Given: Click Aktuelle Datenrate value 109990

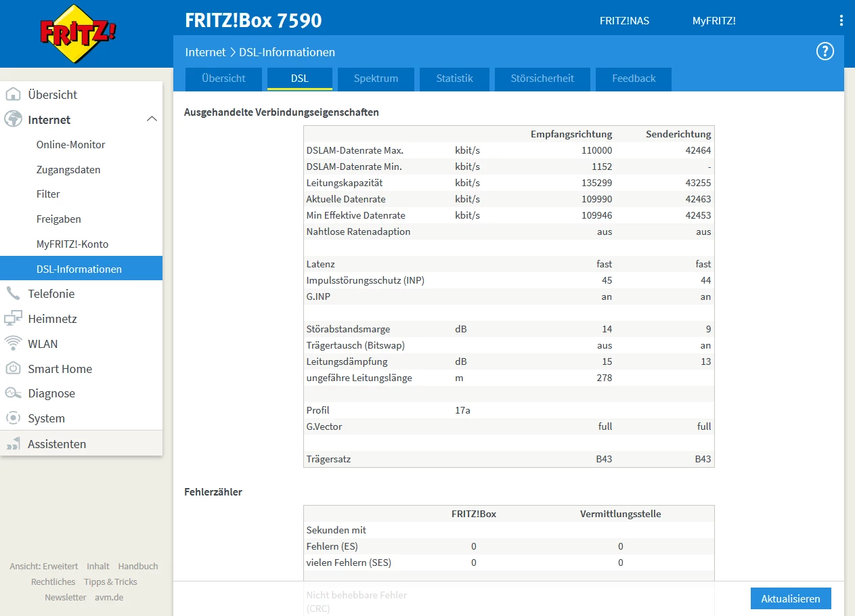Looking at the screenshot, I should [596, 199].
